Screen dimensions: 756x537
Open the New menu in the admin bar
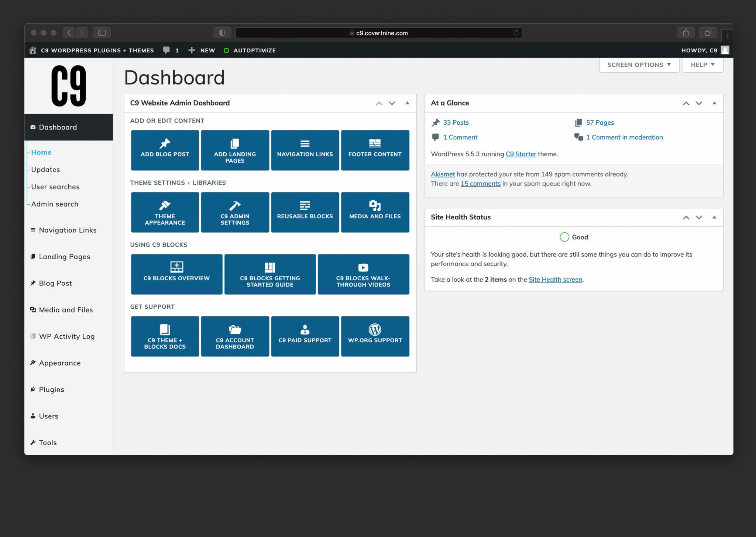point(202,50)
